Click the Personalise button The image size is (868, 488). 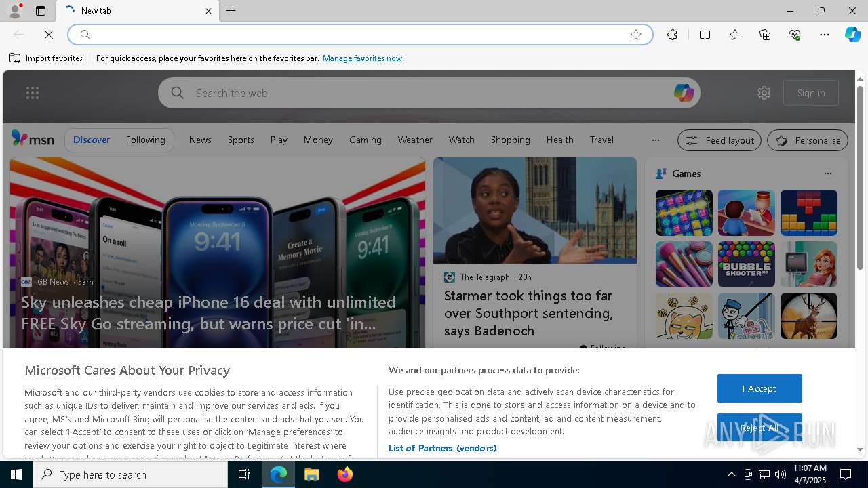(808, 140)
